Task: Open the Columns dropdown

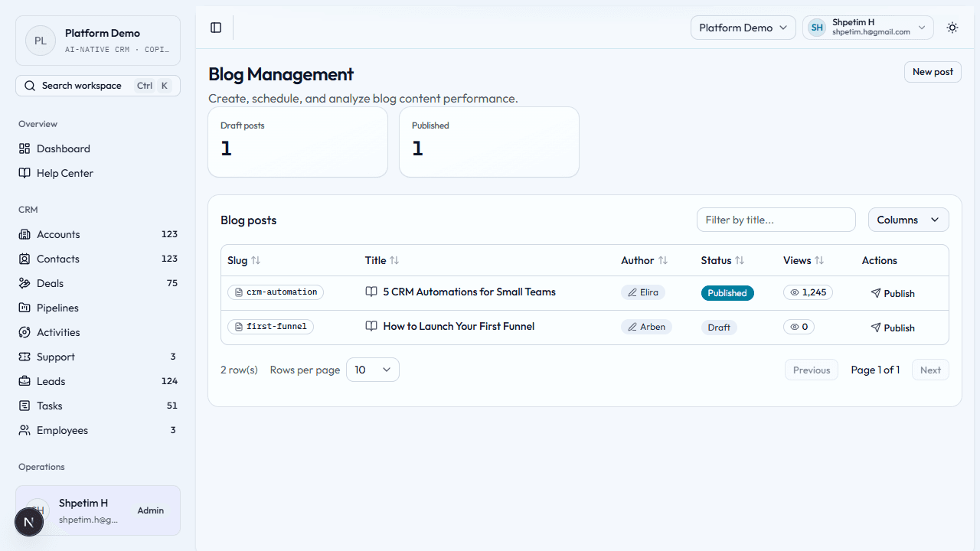Action: point(908,220)
